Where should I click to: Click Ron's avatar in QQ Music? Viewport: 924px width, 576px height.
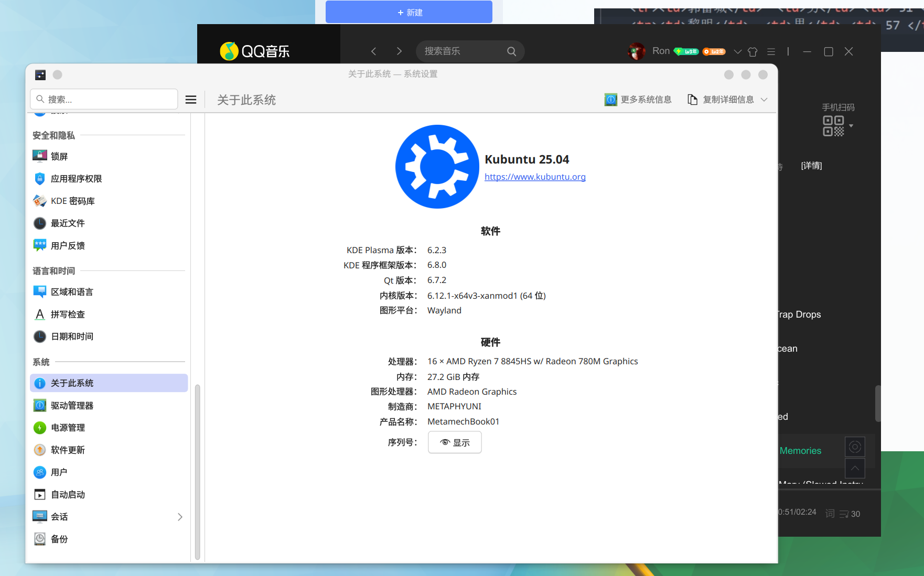[637, 51]
